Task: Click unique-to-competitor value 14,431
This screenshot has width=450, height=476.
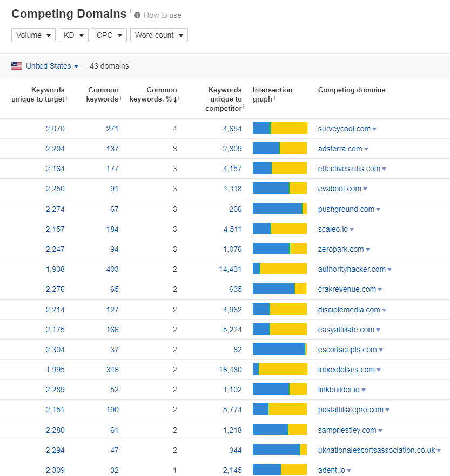Action: tap(230, 269)
